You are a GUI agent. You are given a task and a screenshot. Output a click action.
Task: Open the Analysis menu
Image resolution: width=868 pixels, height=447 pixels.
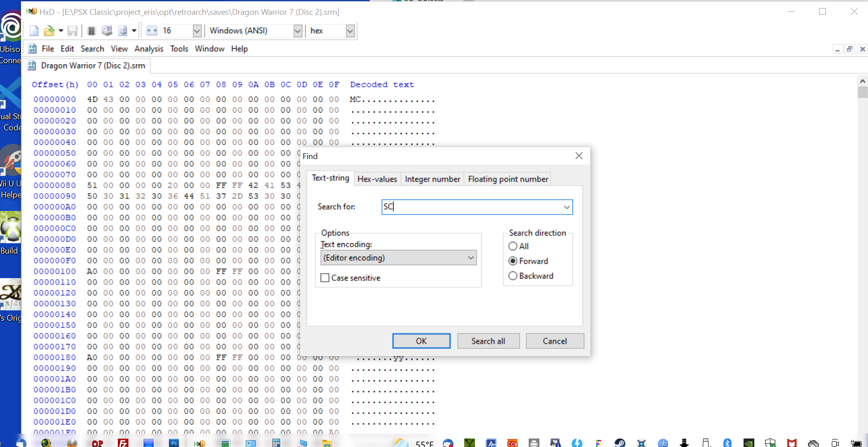[149, 48]
